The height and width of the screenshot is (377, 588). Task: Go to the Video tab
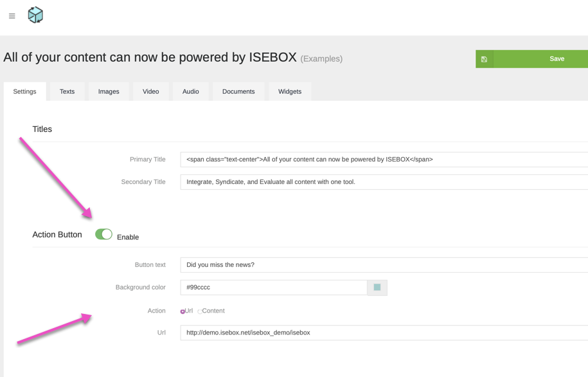point(151,91)
